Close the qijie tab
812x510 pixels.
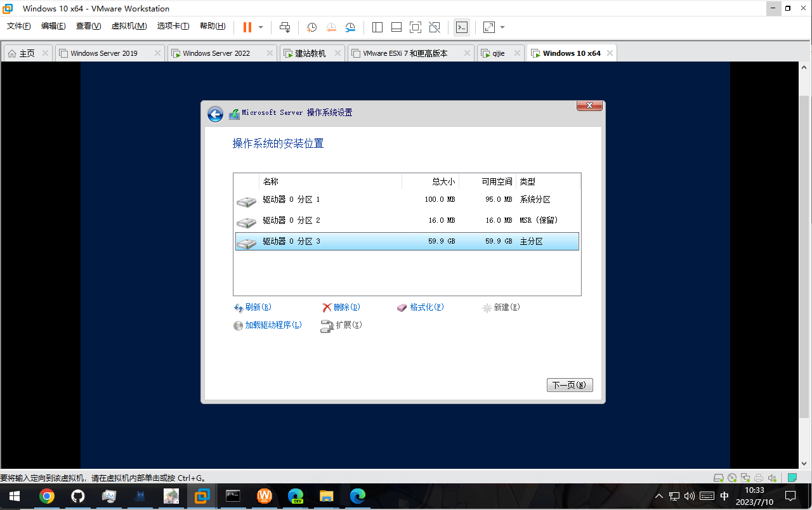point(518,53)
